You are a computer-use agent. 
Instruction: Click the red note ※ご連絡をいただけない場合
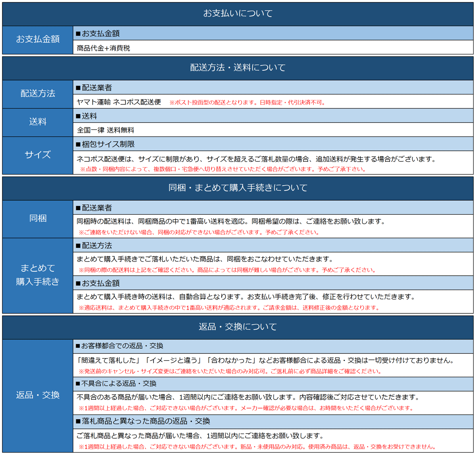coord(199,232)
